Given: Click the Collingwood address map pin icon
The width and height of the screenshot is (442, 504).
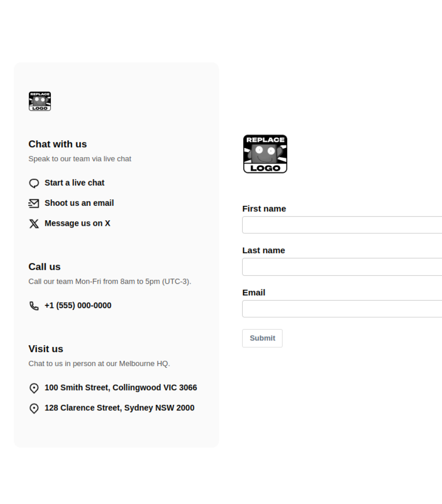Looking at the screenshot, I should tap(34, 388).
